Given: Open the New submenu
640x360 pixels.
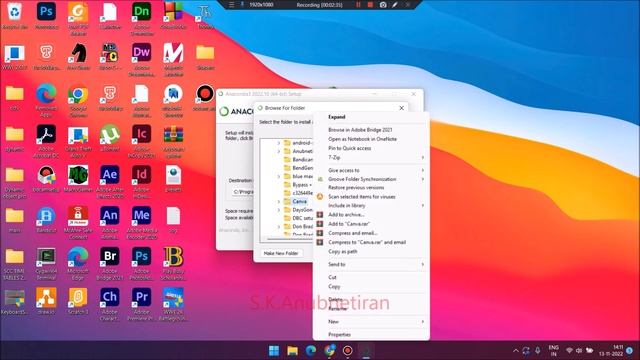Looking at the screenshot, I should pos(371,322).
